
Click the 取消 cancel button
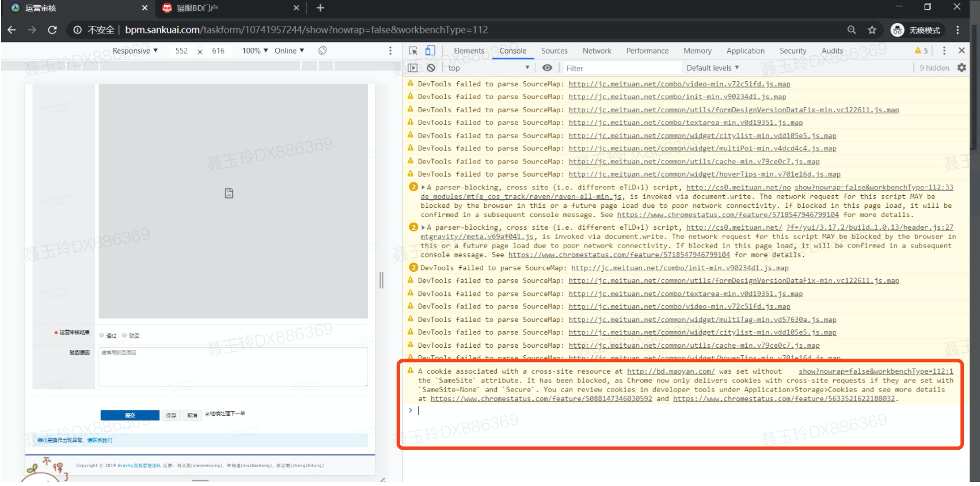pos(192,415)
